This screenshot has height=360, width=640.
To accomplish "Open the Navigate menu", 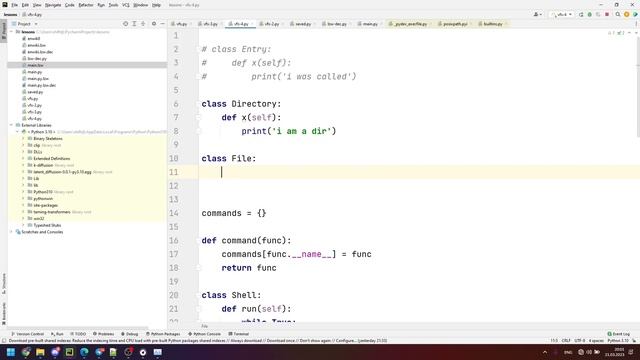I will pyautogui.click(x=53, y=5).
